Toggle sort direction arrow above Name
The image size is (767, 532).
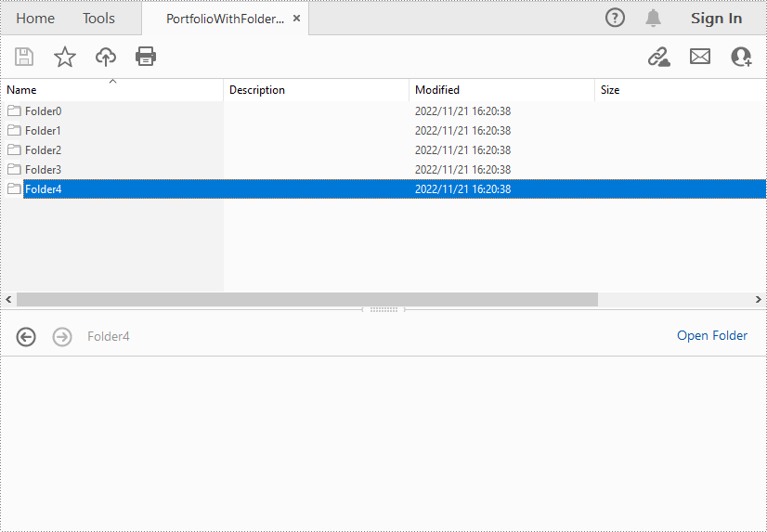112,81
